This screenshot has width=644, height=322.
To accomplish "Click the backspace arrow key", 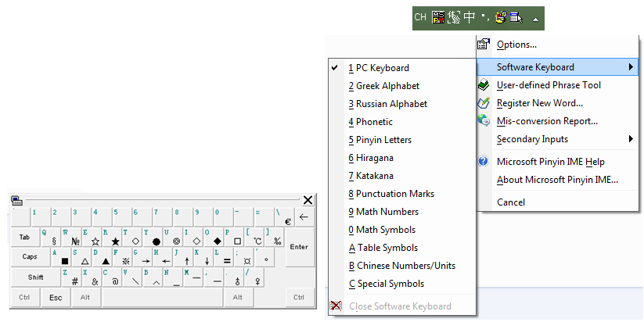I will click(304, 217).
